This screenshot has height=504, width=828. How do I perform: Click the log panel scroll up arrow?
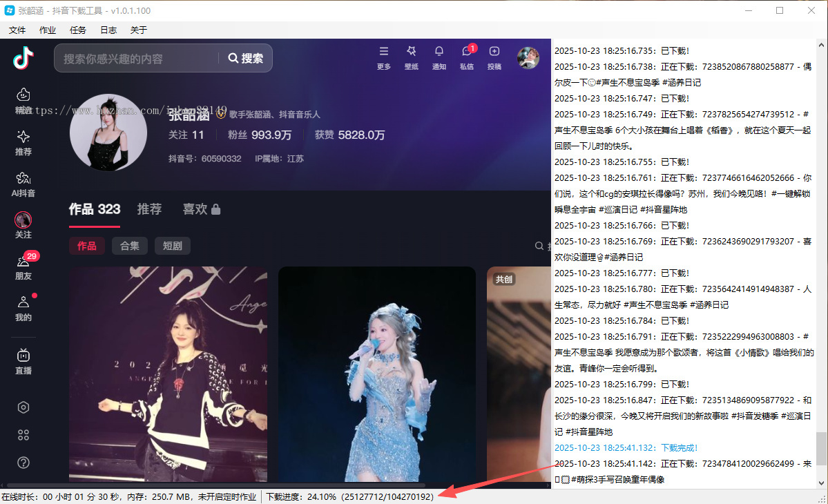pyautogui.click(x=821, y=46)
